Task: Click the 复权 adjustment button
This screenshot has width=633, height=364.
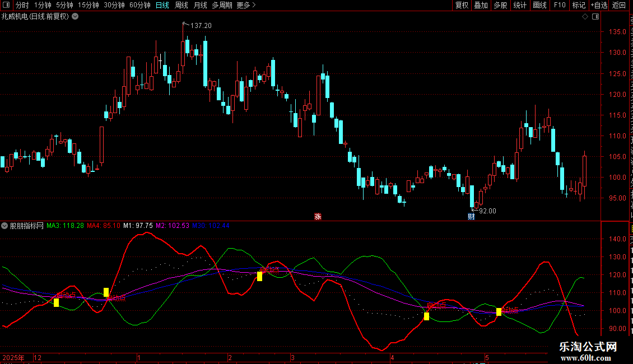Action: coord(462,5)
